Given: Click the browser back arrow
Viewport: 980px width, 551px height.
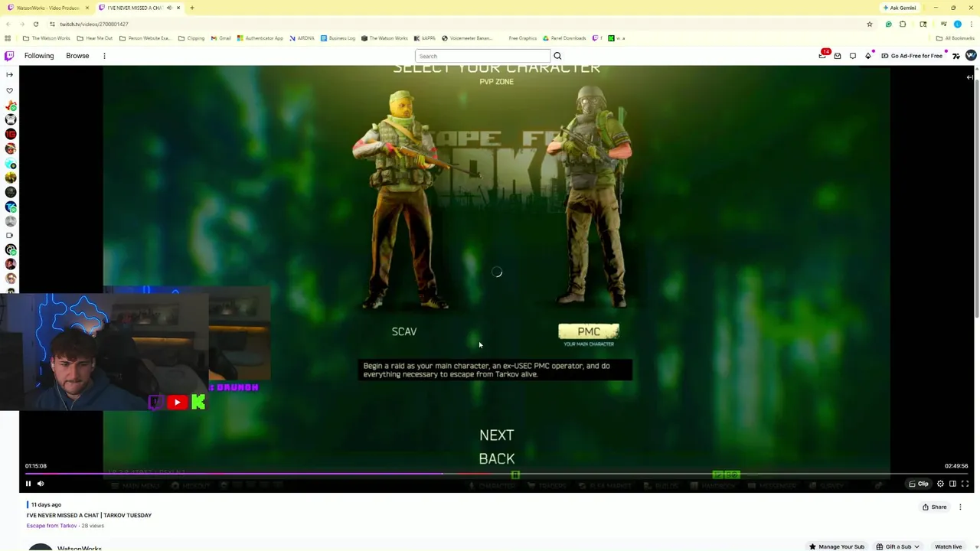Looking at the screenshot, I should click(9, 24).
